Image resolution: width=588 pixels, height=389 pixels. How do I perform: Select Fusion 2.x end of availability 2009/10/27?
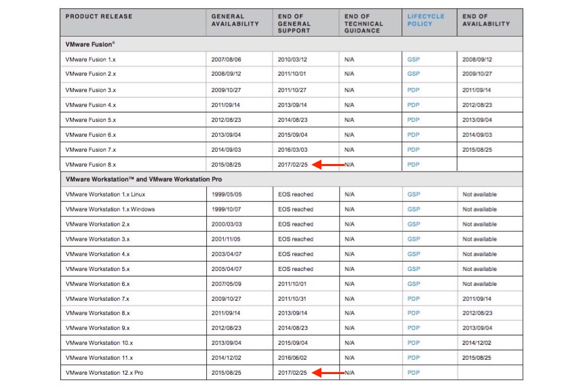[477, 74]
